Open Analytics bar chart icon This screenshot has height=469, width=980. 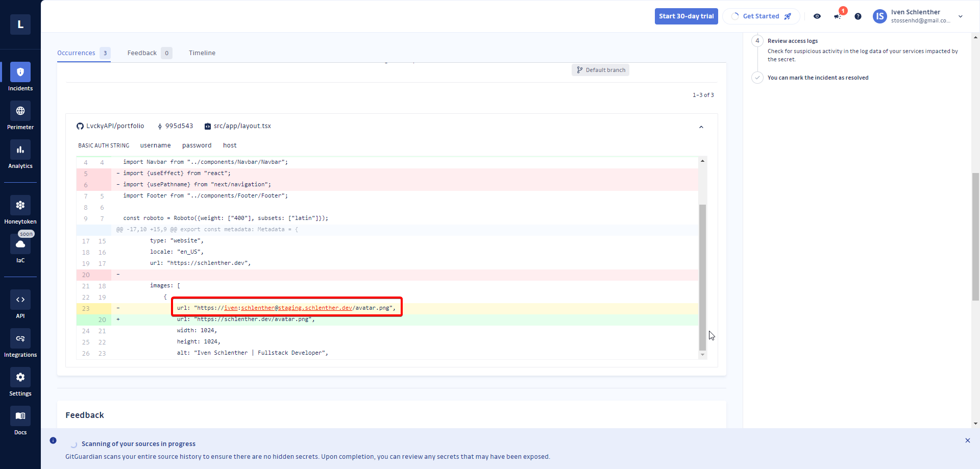tap(20, 150)
